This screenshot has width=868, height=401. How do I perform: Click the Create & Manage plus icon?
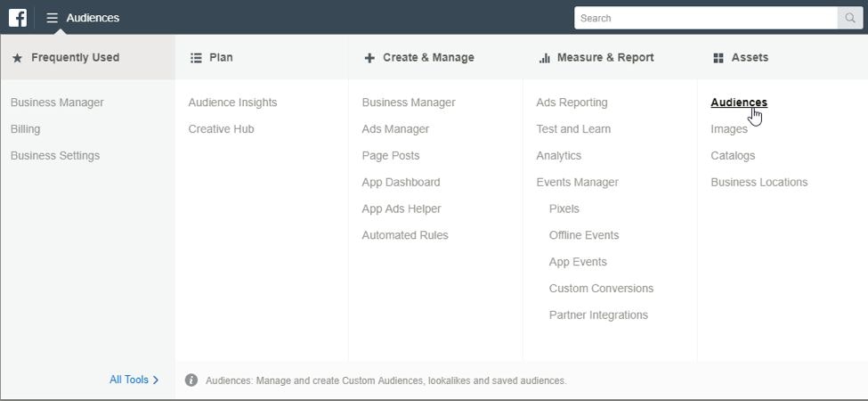[x=369, y=58]
